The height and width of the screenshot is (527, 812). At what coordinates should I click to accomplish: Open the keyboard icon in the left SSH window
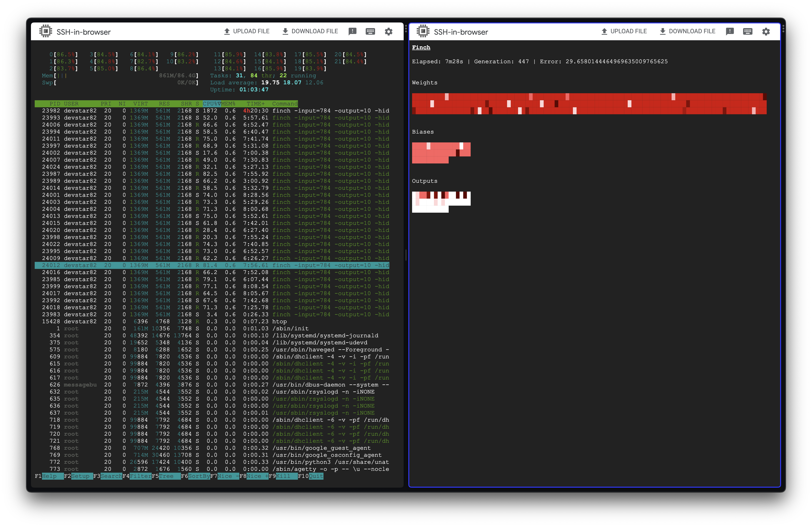point(370,32)
